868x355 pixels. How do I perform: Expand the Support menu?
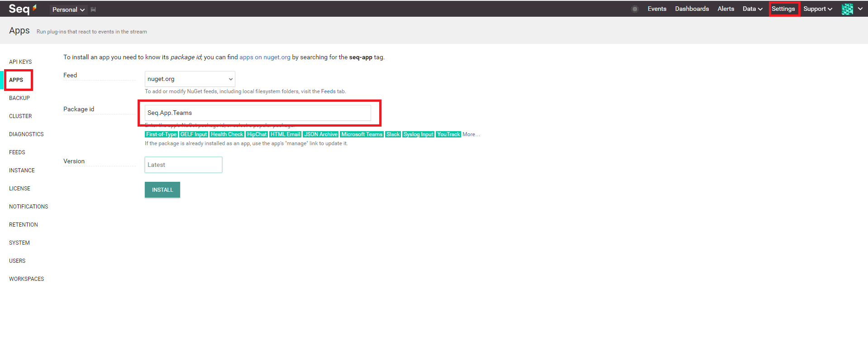coord(817,9)
